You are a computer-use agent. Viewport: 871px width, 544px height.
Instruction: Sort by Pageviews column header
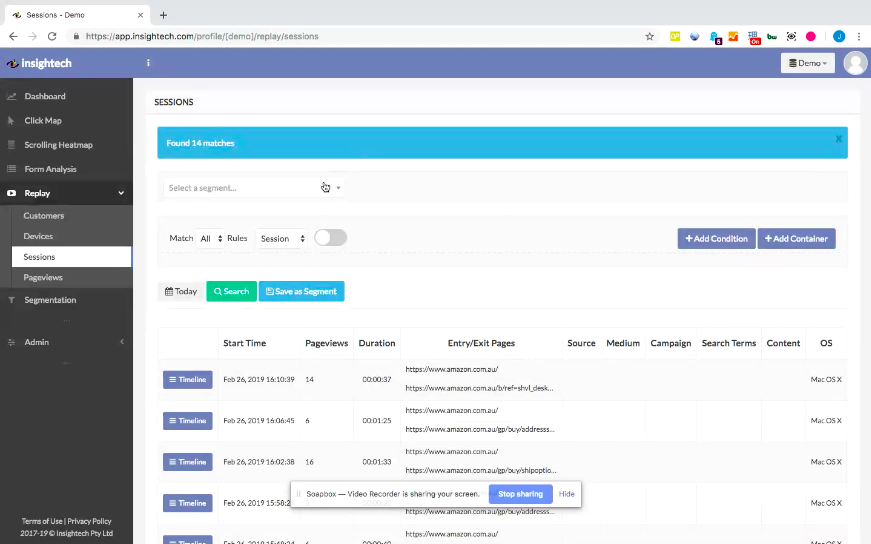click(x=327, y=343)
